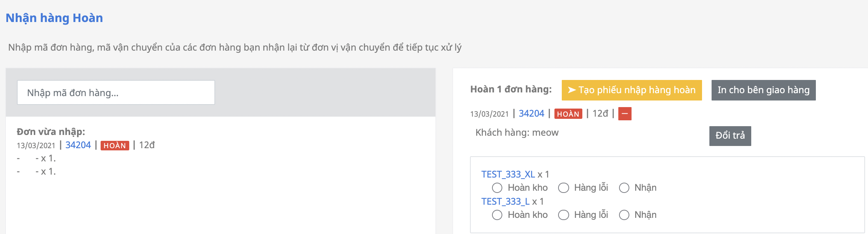This screenshot has height=234, width=868.
Task: Focus the Nhập mã đơn hàng input
Action: tap(116, 92)
